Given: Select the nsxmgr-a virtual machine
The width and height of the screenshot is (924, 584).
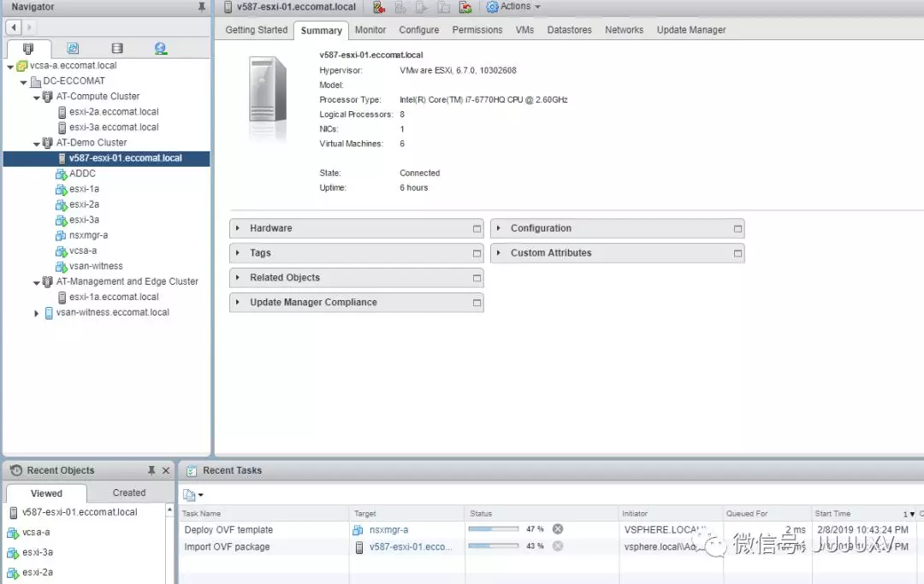Looking at the screenshot, I should point(88,235).
